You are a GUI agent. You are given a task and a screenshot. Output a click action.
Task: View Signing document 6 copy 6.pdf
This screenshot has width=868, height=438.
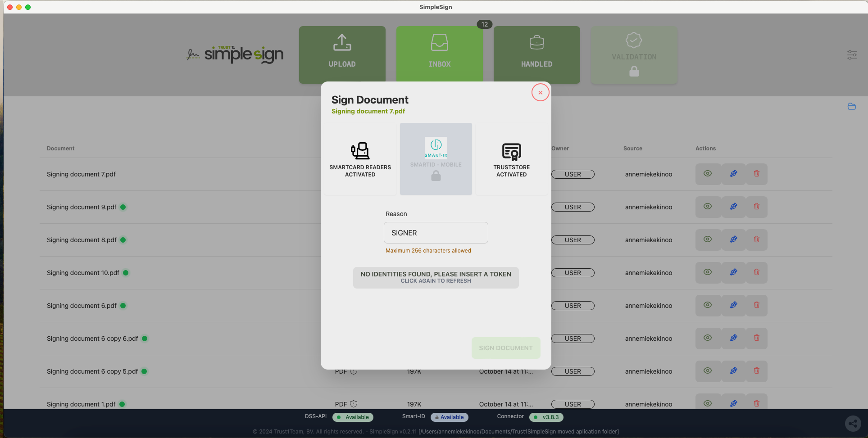coord(708,338)
